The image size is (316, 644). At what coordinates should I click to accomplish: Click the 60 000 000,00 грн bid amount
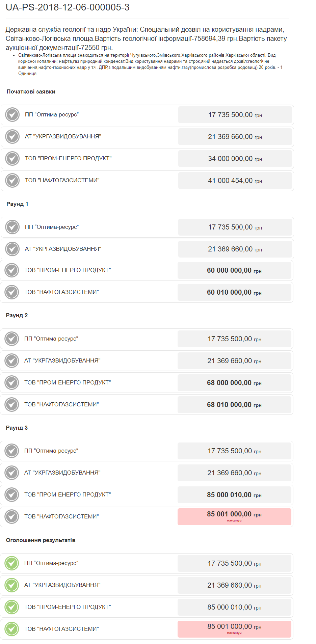pos(234,270)
